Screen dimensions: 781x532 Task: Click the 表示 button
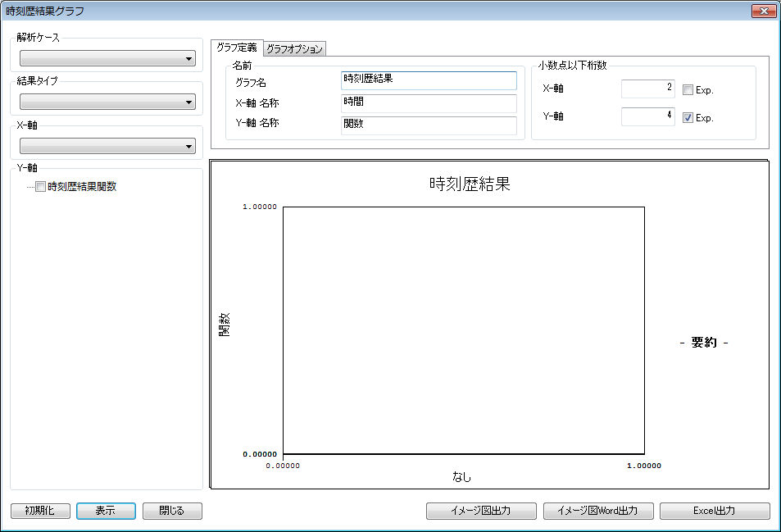pyautogui.click(x=106, y=511)
